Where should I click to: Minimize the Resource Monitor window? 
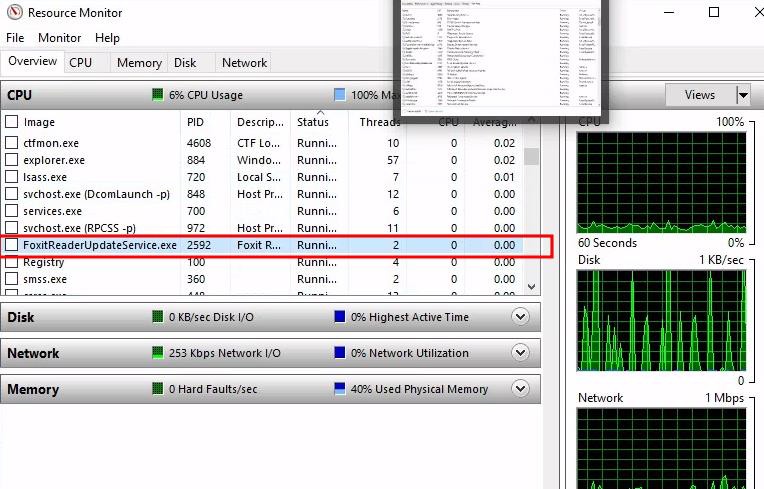[669, 12]
